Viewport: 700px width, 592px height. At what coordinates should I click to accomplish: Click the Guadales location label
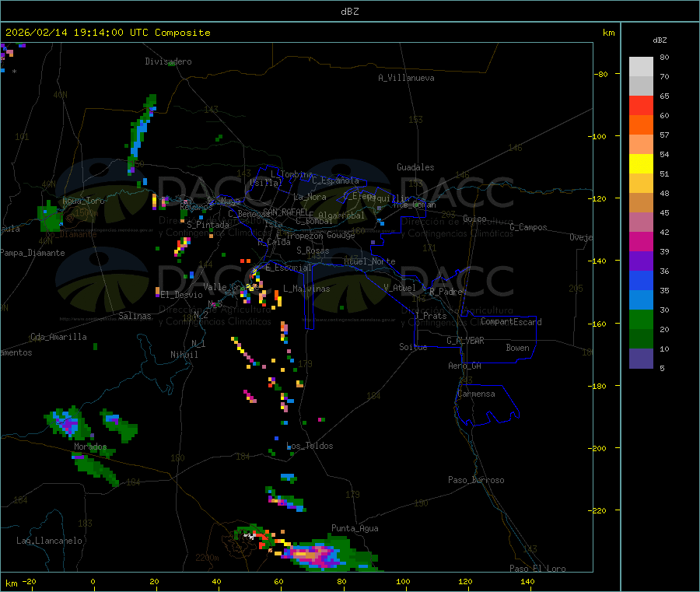click(x=415, y=167)
